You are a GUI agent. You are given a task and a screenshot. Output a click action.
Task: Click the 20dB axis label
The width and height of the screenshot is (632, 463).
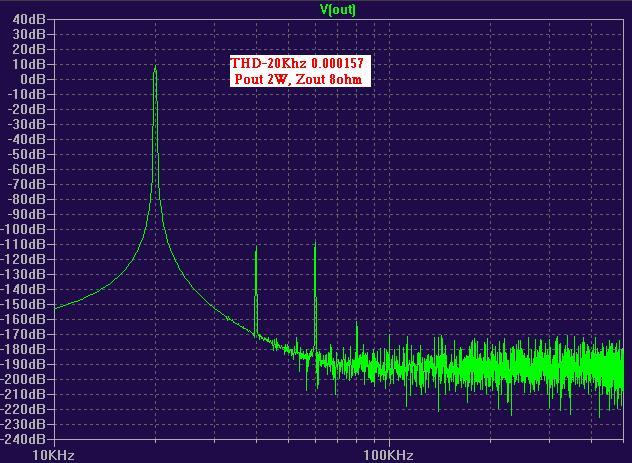[x=29, y=49]
